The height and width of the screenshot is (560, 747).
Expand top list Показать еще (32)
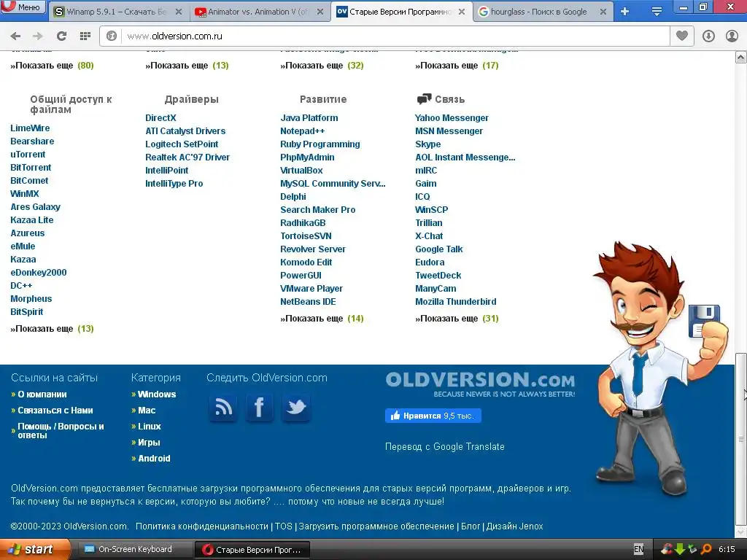point(322,65)
